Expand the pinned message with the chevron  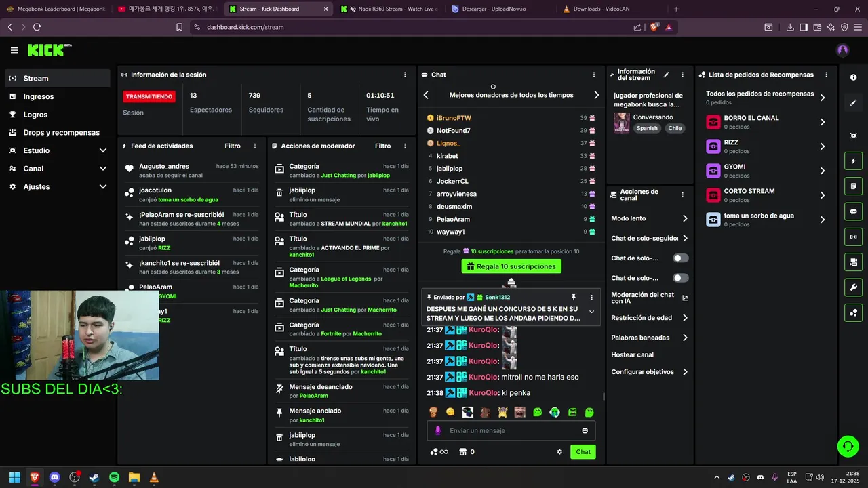click(591, 312)
